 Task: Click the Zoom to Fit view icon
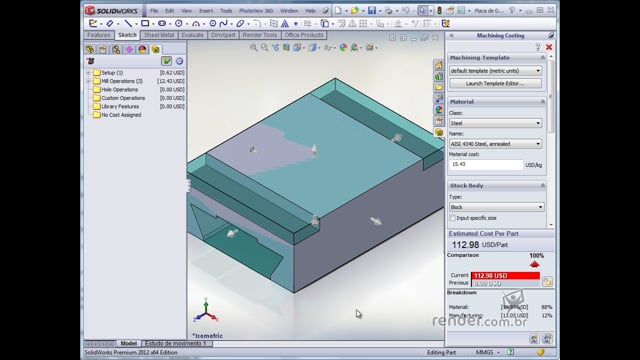(x=254, y=47)
